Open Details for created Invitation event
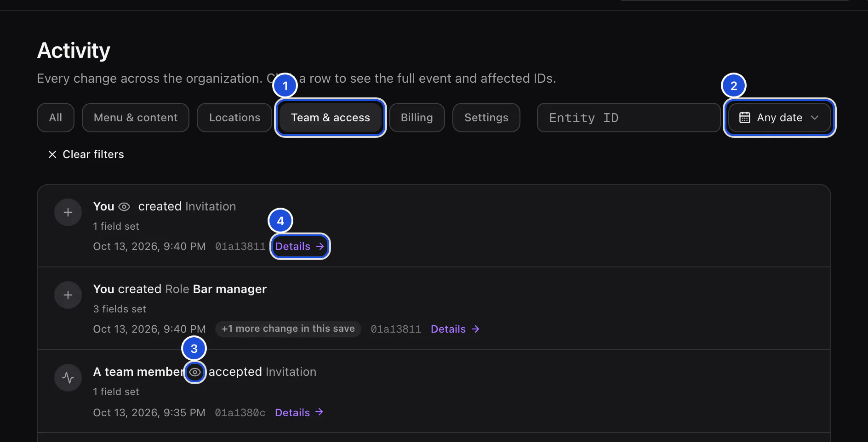The height and width of the screenshot is (442, 868). click(300, 246)
